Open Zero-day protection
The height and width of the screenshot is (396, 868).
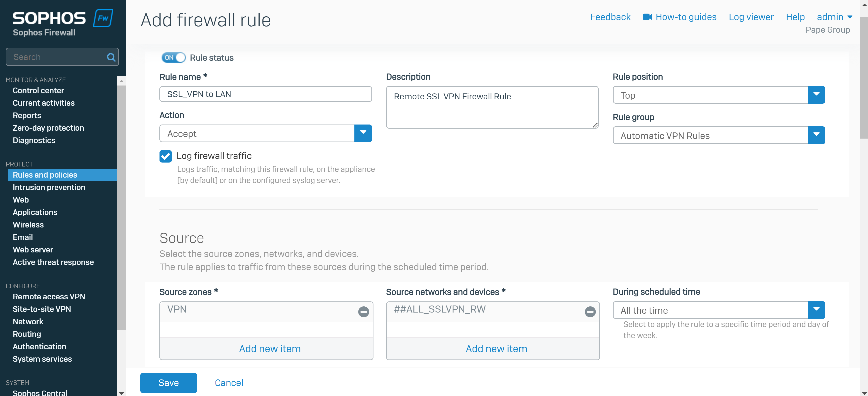click(48, 128)
